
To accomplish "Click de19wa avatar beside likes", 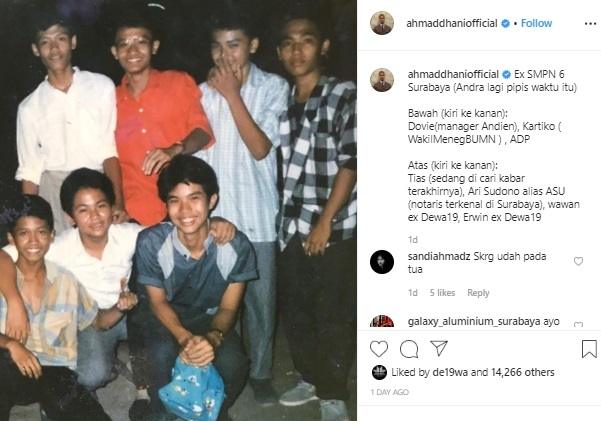I will click(x=379, y=372).
